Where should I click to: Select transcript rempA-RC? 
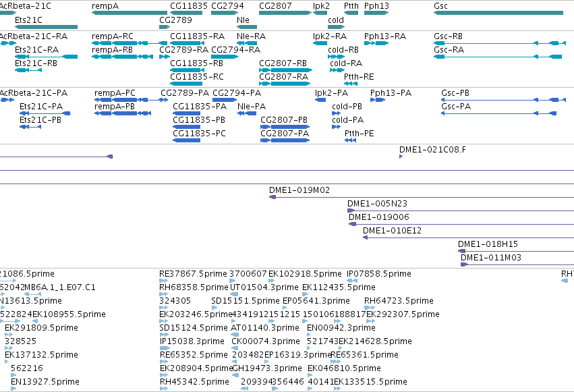pyautogui.click(x=130, y=43)
